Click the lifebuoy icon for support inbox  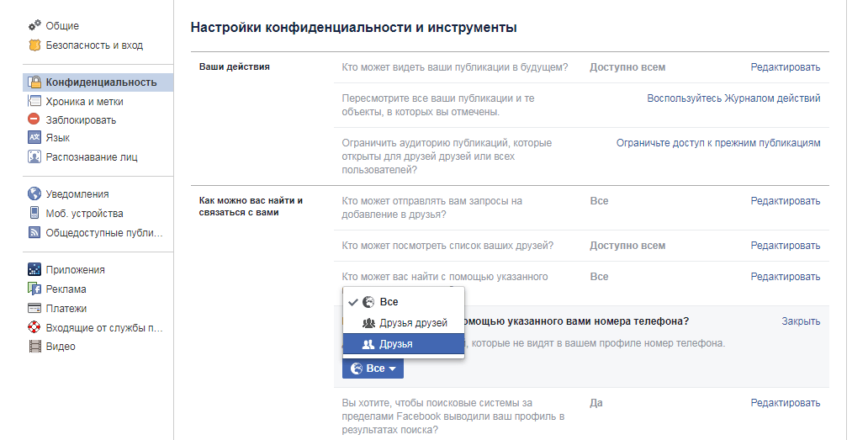[34, 327]
